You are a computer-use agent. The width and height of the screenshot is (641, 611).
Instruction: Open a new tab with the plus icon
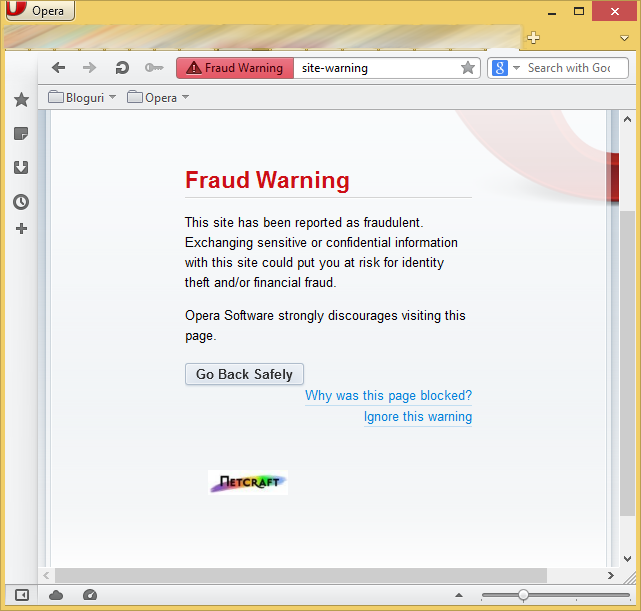[533, 38]
